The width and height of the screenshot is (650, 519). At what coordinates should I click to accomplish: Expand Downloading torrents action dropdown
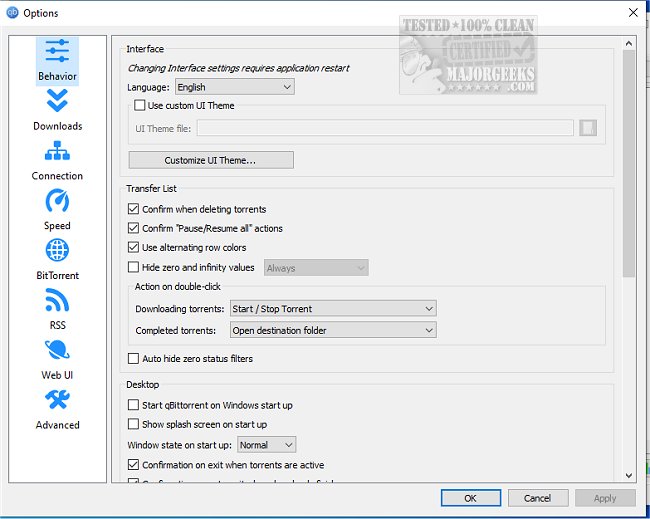click(333, 309)
